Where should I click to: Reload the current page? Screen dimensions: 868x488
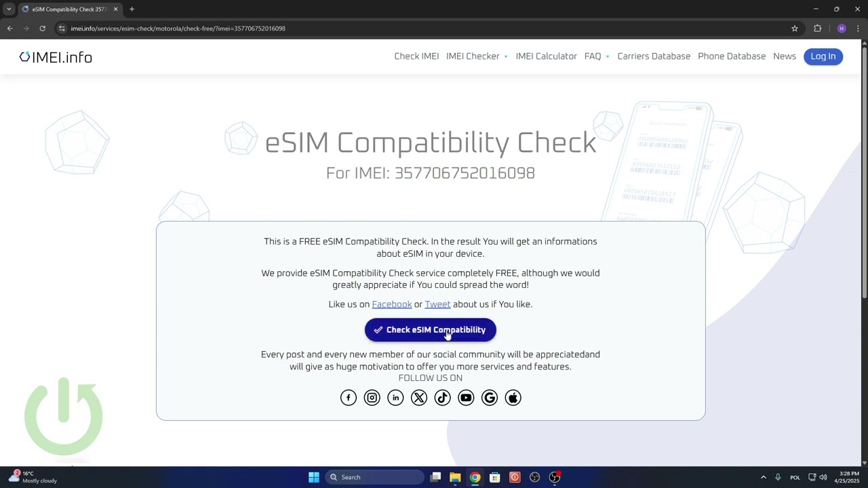42,28
